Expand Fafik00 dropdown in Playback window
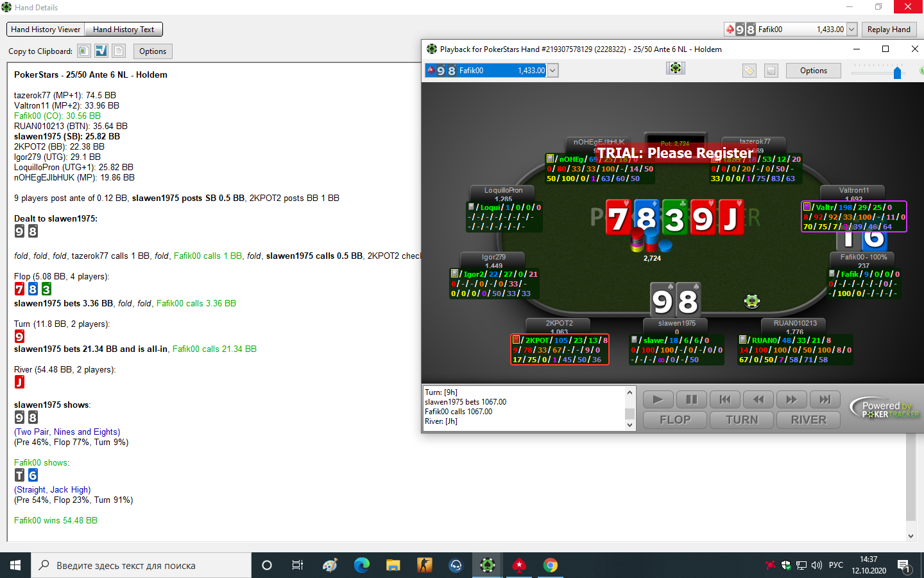 click(x=552, y=71)
